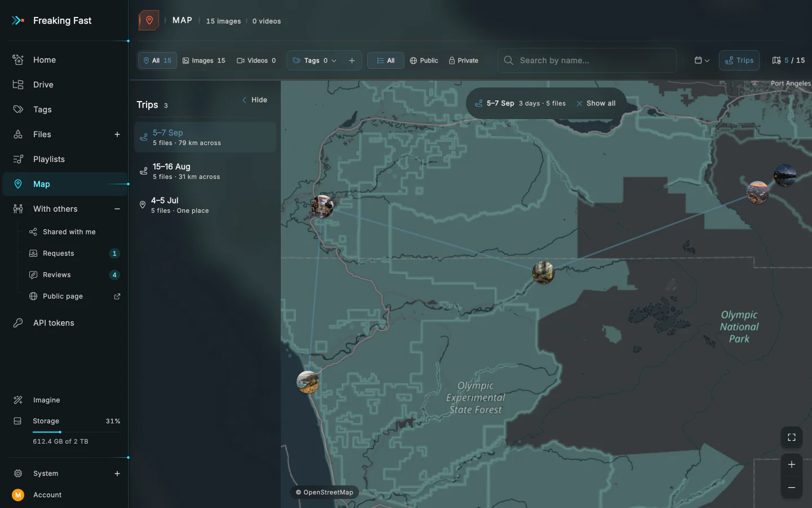Focus the Search by name field
The width and height of the screenshot is (812, 508).
(587, 60)
